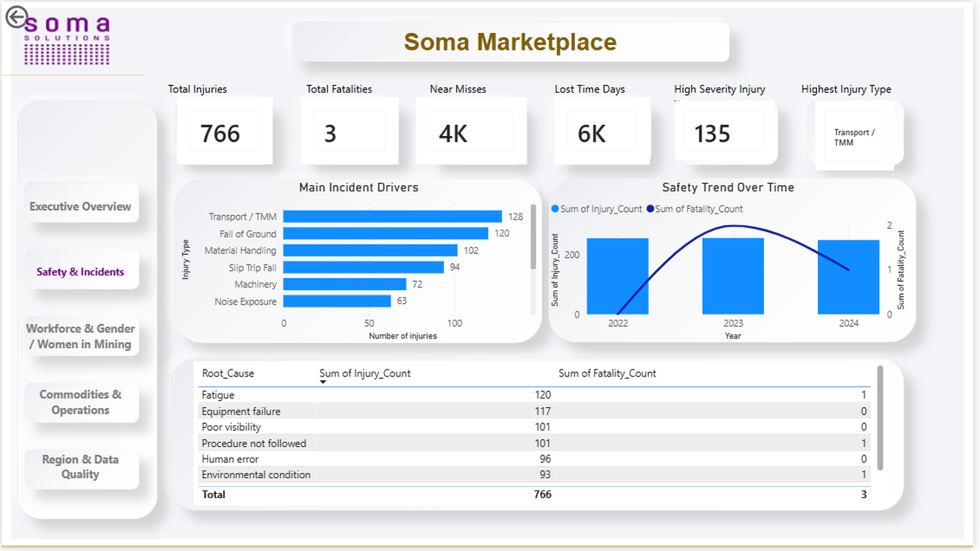
Task: Click the Sum of Injury_Count sort arrow
Action: pyautogui.click(x=323, y=382)
